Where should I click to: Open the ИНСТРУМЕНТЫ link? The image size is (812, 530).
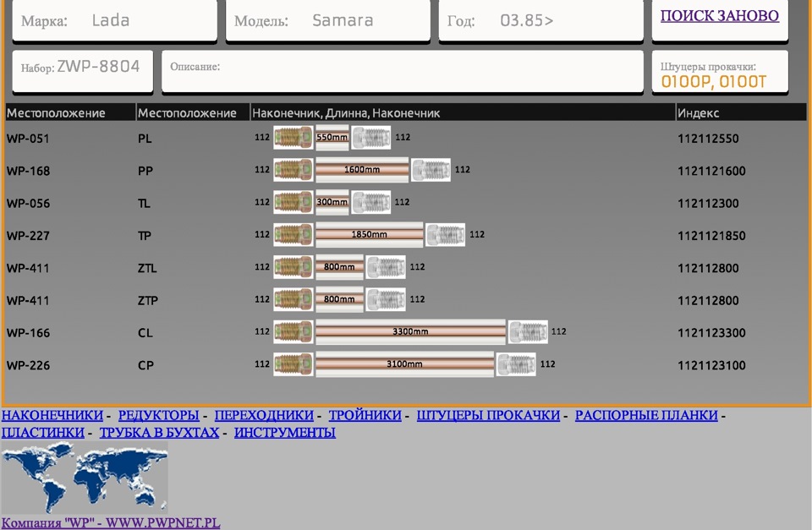pos(285,432)
